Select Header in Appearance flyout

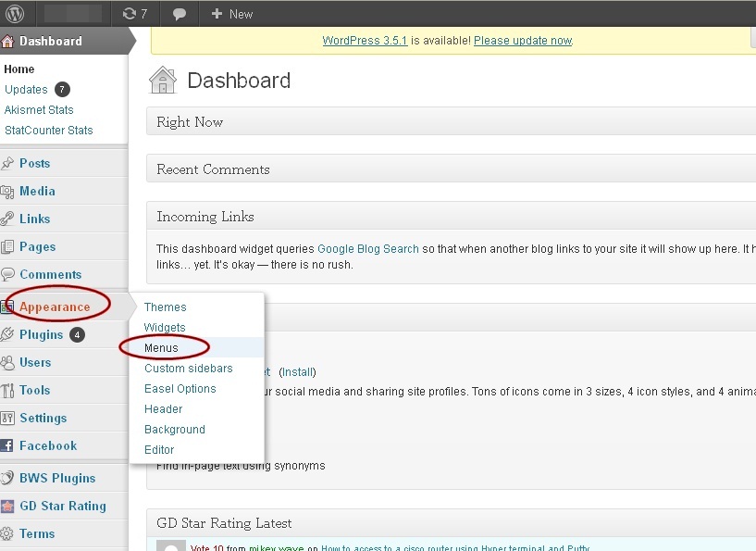click(x=164, y=409)
